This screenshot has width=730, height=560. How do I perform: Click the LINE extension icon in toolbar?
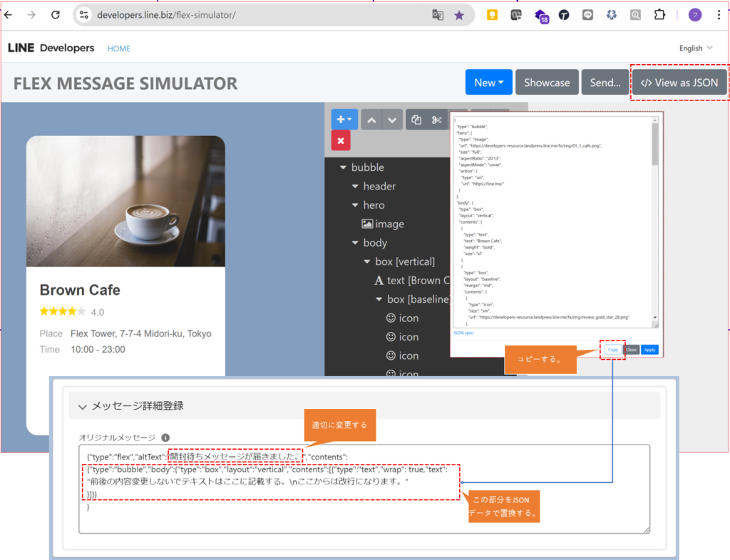point(587,15)
